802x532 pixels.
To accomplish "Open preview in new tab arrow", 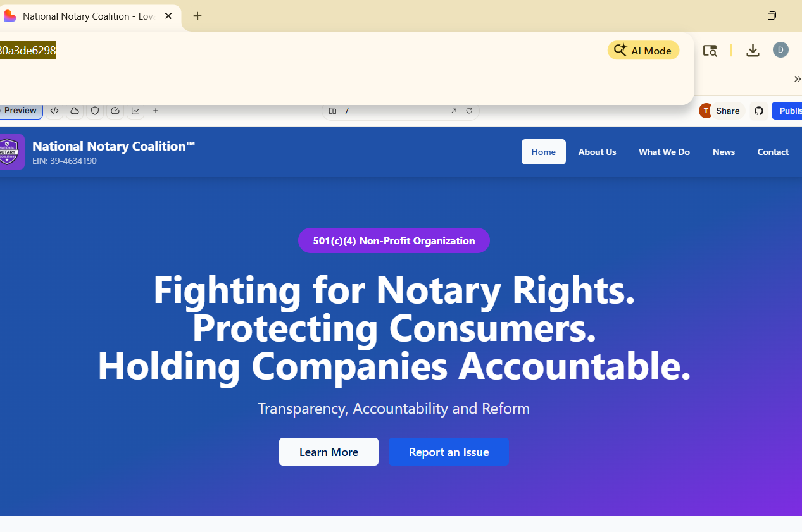I will 454,111.
